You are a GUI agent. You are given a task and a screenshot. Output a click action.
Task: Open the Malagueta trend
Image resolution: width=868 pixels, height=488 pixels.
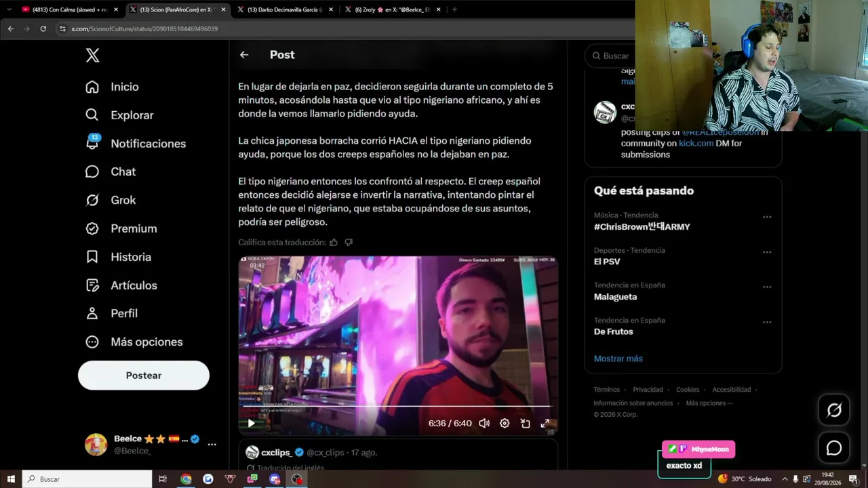(615, 297)
